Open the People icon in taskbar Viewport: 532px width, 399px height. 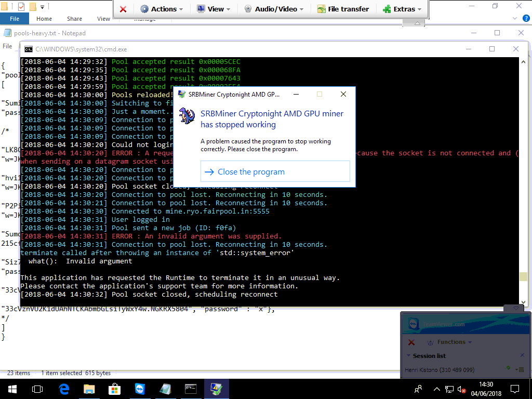(x=419, y=389)
